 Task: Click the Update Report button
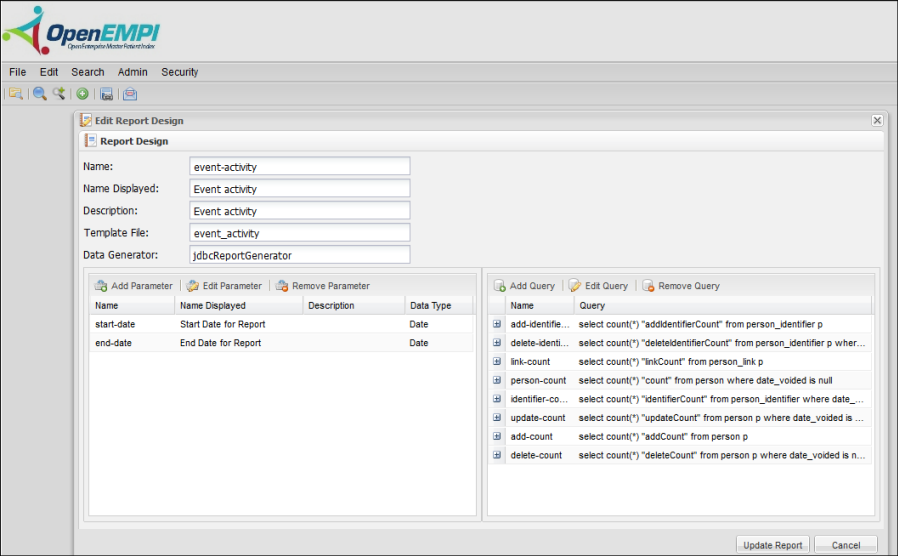pyautogui.click(x=773, y=545)
